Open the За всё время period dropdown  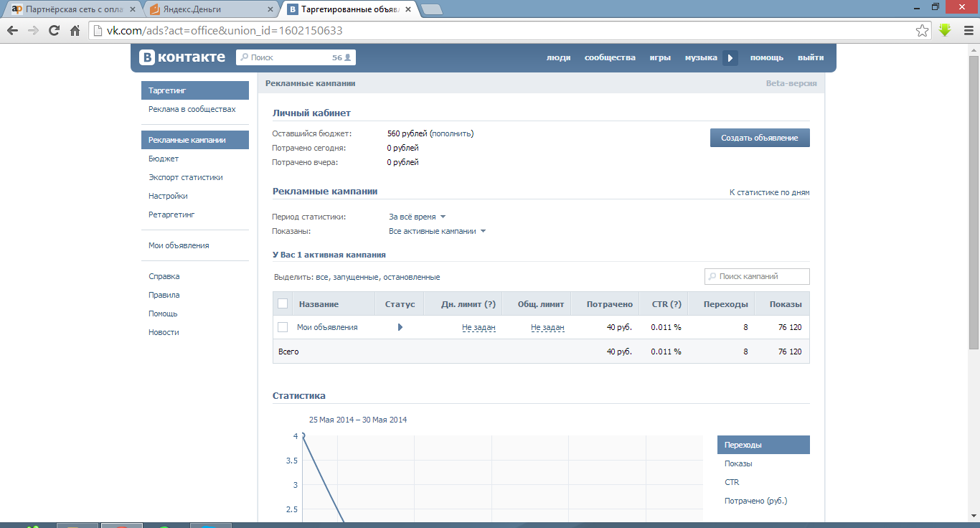click(x=418, y=217)
